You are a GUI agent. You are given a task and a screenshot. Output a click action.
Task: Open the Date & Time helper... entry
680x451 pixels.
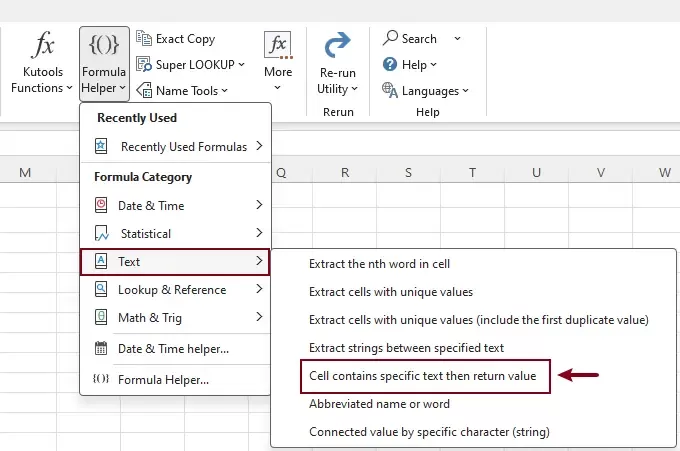coord(175,348)
